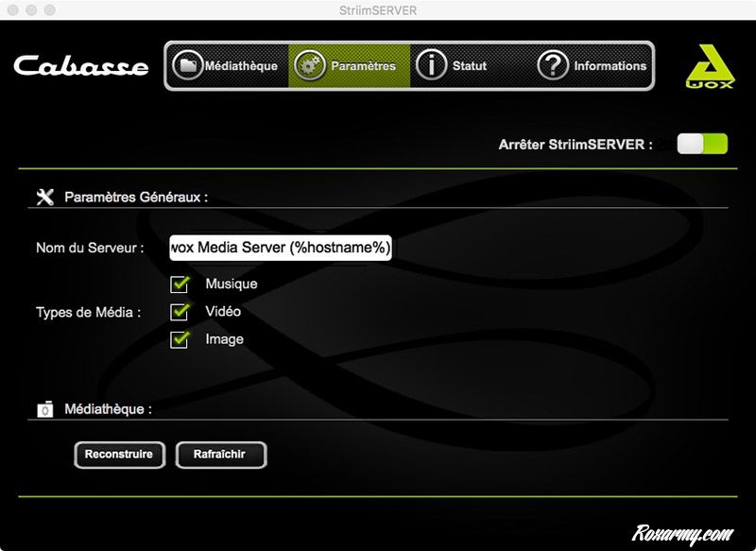Go to the Informations tab
Viewport: 756px width, 551px height.
click(610, 66)
